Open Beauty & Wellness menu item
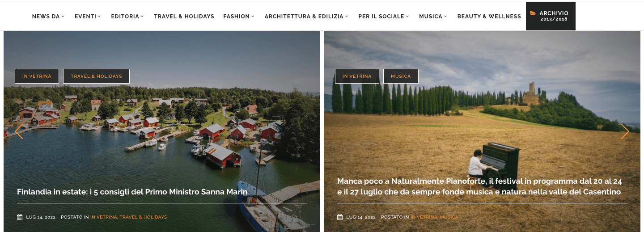The image size is (644, 232). click(489, 17)
